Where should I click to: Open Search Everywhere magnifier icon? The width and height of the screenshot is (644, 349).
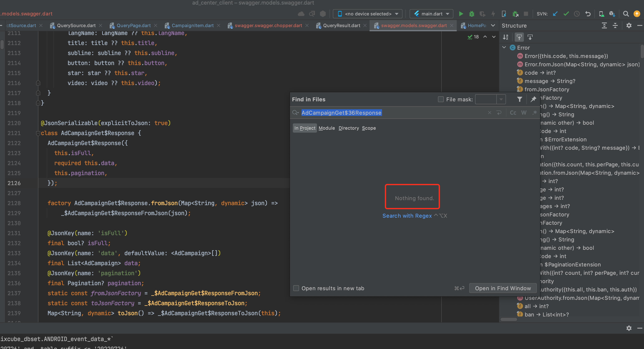pos(626,14)
